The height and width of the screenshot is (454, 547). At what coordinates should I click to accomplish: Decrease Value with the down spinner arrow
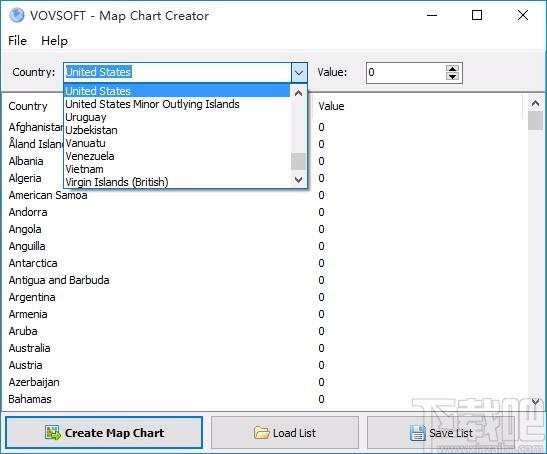coord(452,76)
